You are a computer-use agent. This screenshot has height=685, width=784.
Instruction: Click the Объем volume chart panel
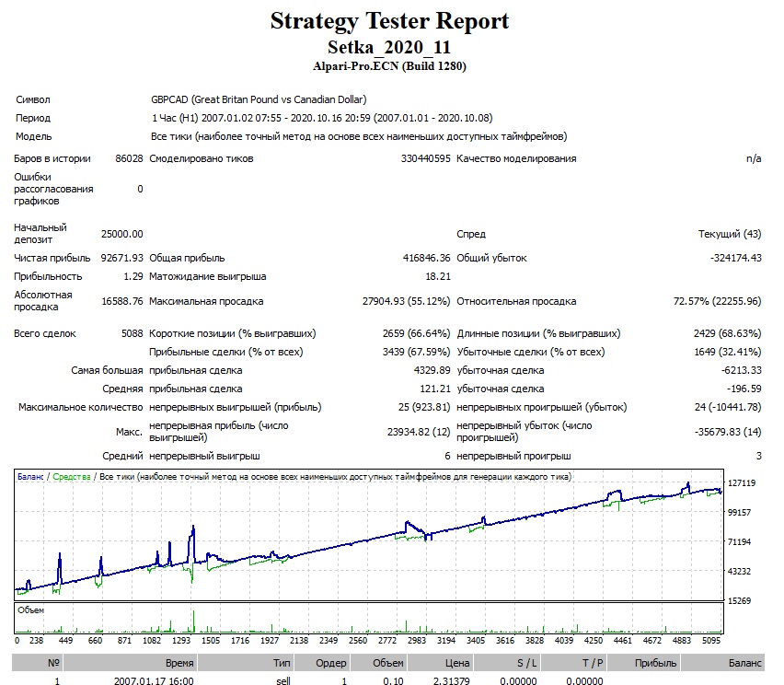369,619
